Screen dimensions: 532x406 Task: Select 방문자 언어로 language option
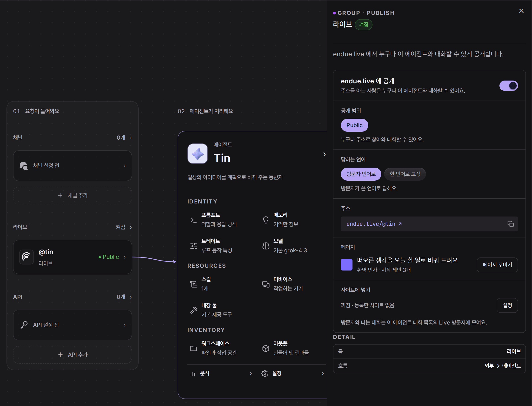(361, 174)
